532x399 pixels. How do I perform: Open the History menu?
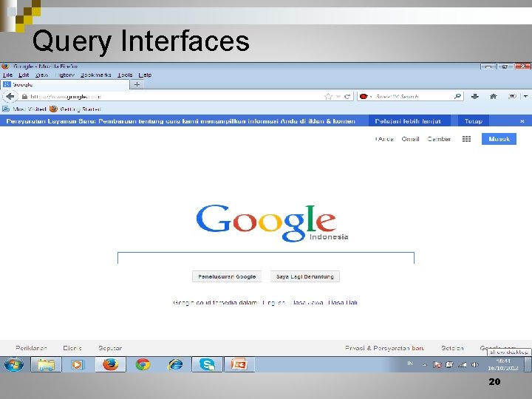[64, 75]
